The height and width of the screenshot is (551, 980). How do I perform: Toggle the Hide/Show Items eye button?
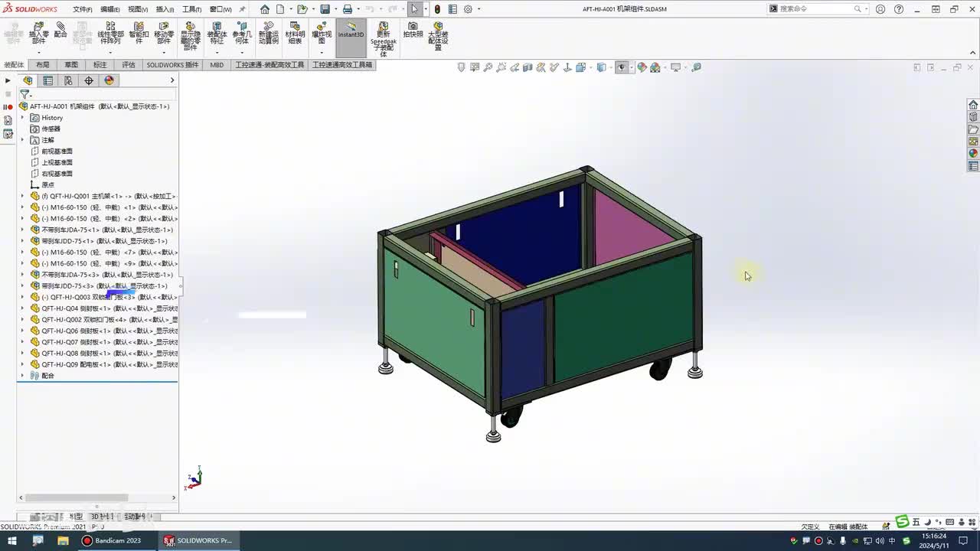coord(621,67)
